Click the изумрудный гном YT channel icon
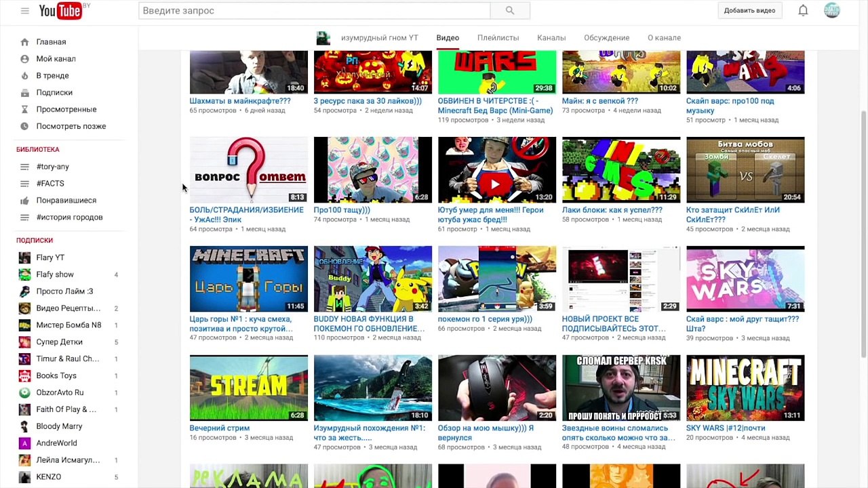The image size is (868, 488). click(323, 38)
